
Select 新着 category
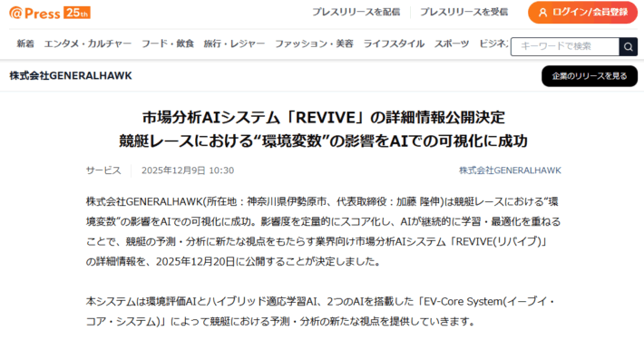25,44
